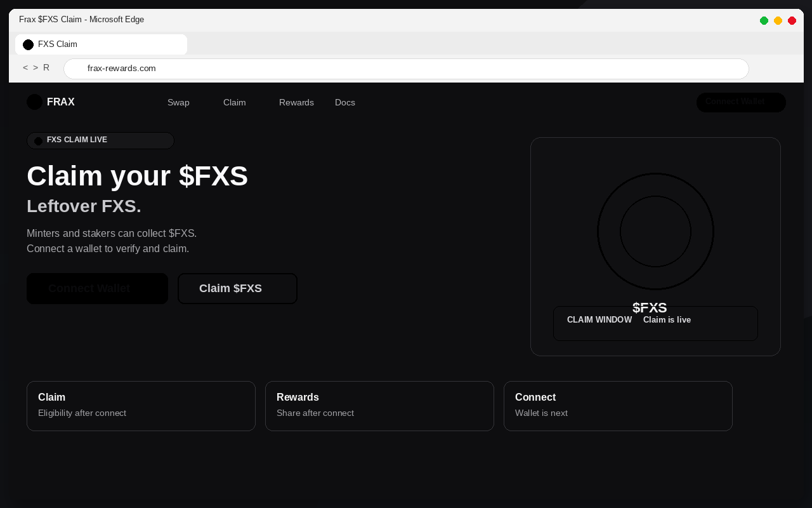Click the FXS CLAIM LIVE status dot

click(x=38, y=141)
